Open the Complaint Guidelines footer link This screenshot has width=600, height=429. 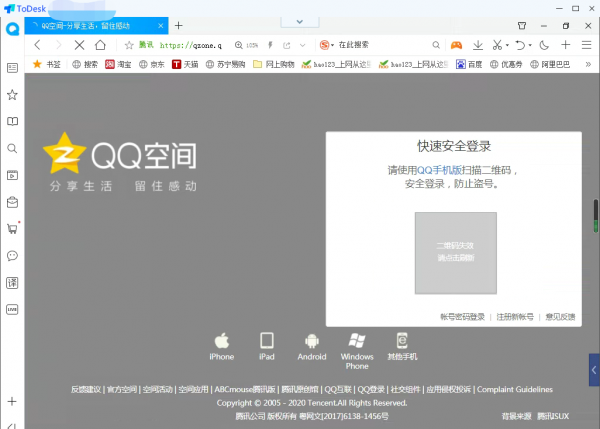coord(515,390)
